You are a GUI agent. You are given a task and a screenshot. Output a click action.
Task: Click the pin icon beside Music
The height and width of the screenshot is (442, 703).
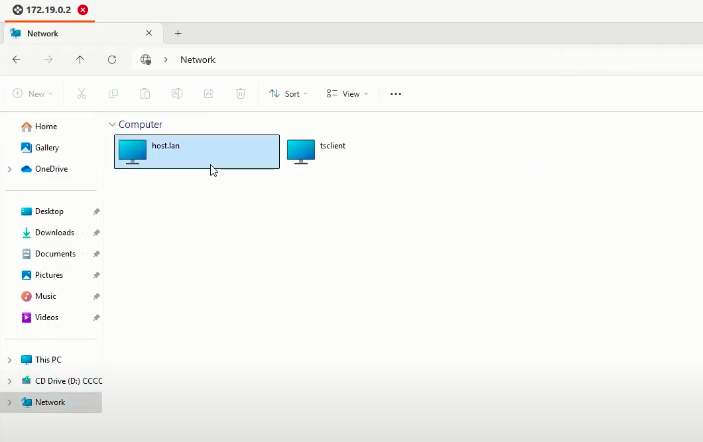[96, 296]
